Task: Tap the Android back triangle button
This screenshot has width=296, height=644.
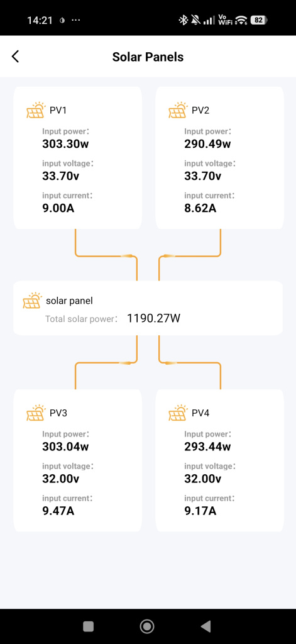Action: [x=206, y=626]
